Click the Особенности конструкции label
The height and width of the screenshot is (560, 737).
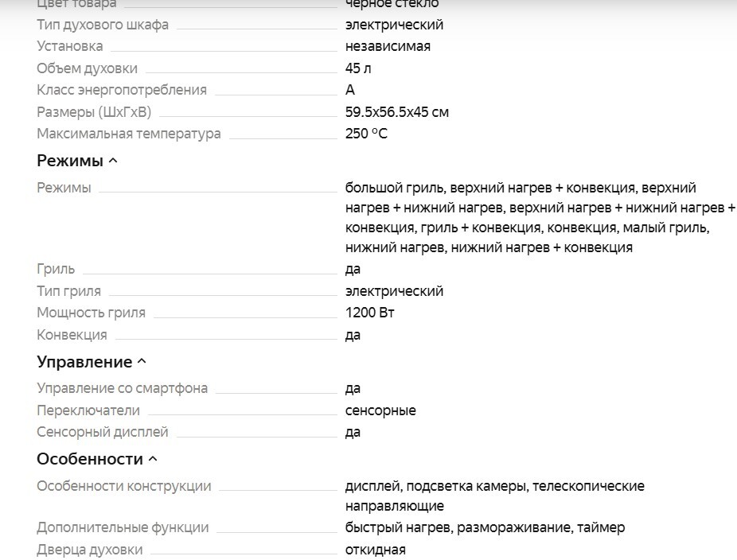pyautogui.click(x=124, y=486)
